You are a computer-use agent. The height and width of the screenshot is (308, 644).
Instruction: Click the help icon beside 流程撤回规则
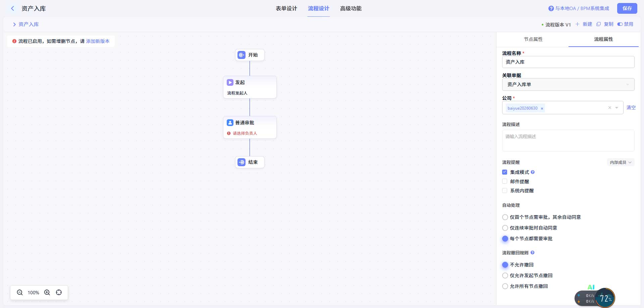point(532,253)
